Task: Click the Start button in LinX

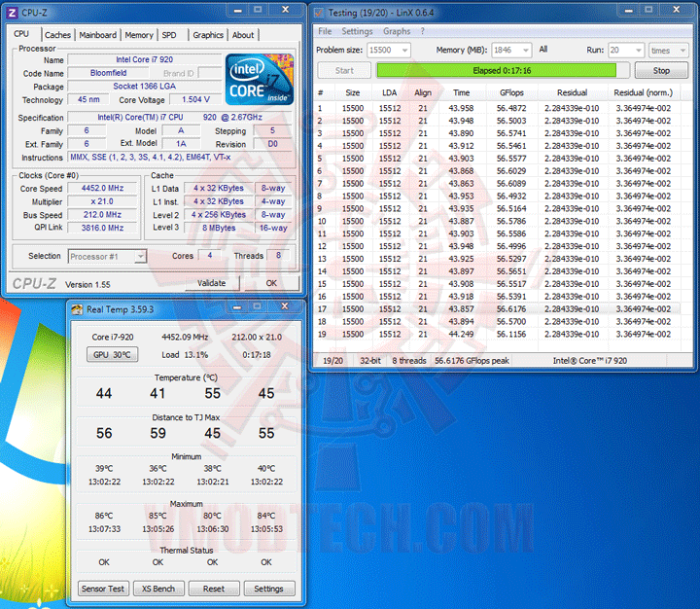Action: (344, 70)
